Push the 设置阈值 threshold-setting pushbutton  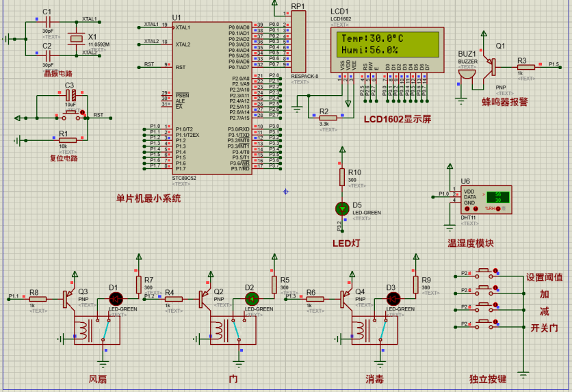coord(484,274)
